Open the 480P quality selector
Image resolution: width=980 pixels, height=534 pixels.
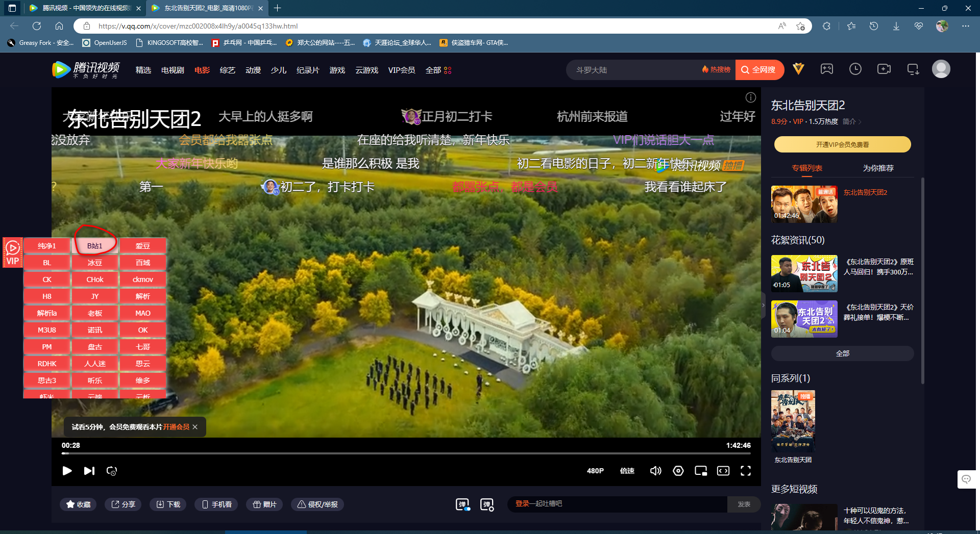(595, 471)
